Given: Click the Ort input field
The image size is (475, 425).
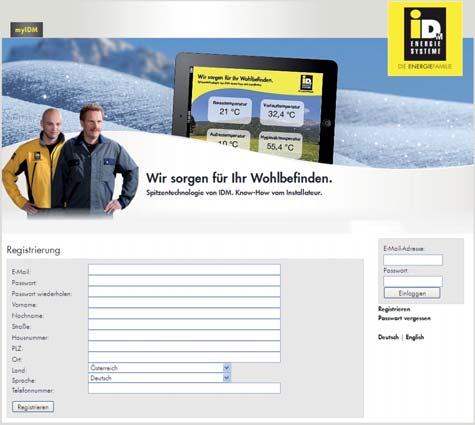Looking at the screenshot, I should click(x=184, y=357).
